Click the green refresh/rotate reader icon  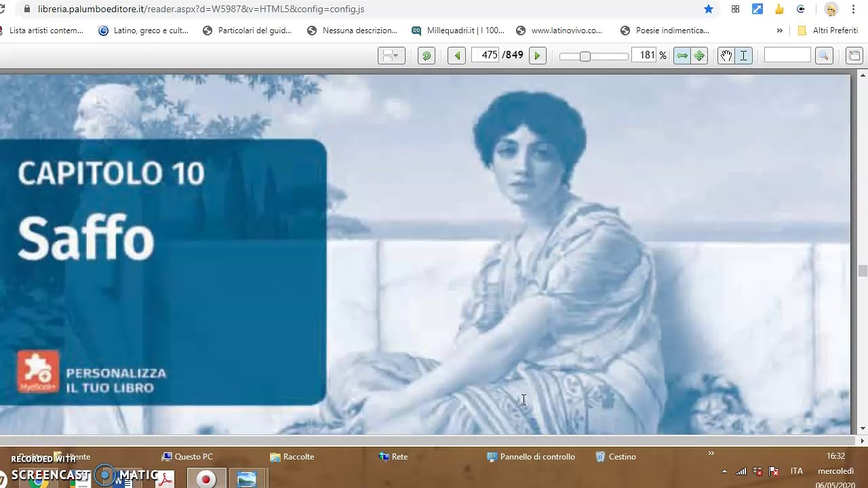(427, 56)
